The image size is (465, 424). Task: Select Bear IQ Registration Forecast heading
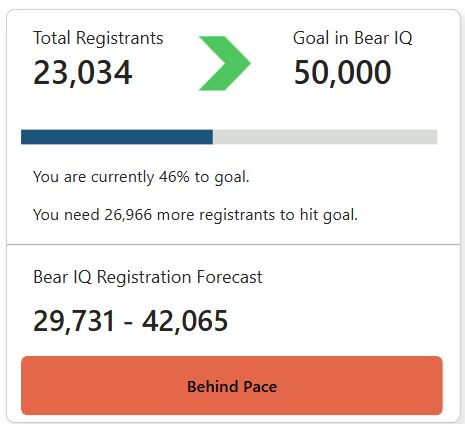(x=148, y=277)
